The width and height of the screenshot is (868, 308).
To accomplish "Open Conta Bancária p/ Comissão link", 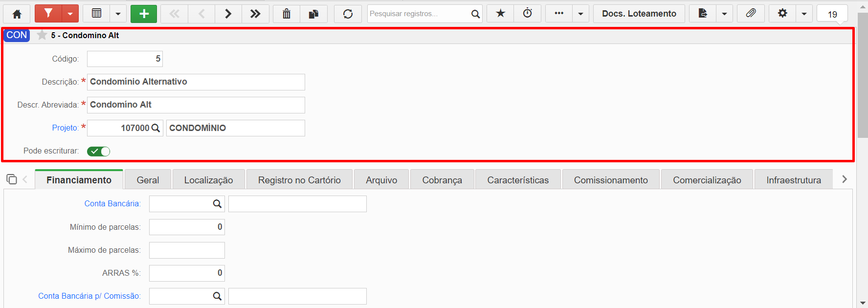I will (x=89, y=296).
